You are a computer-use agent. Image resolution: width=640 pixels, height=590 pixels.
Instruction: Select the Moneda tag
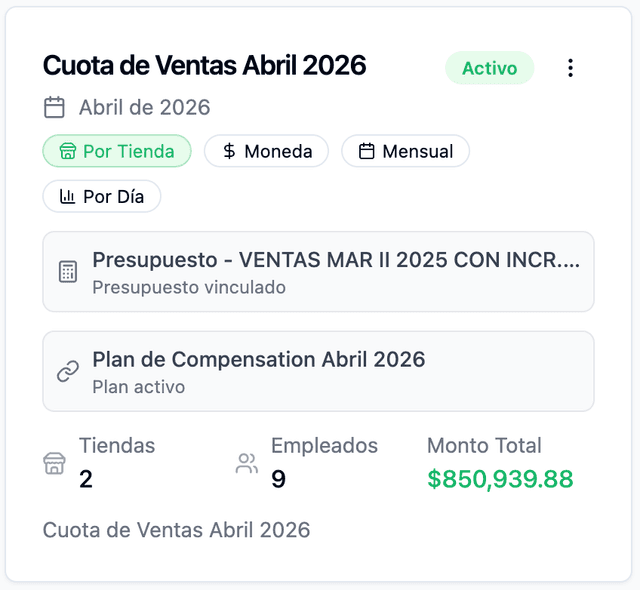(x=266, y=151)
